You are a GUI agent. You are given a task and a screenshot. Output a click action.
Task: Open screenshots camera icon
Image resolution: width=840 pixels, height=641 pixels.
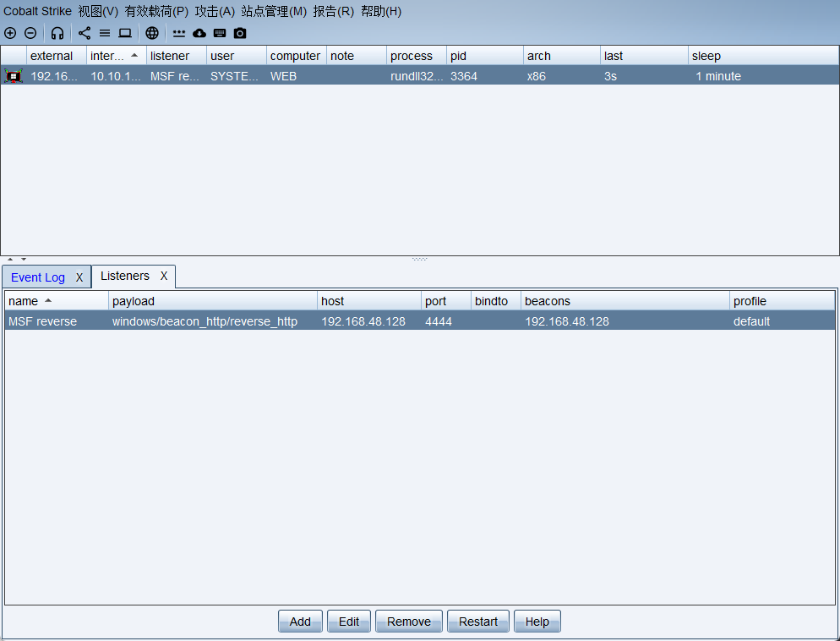[240, 33]
